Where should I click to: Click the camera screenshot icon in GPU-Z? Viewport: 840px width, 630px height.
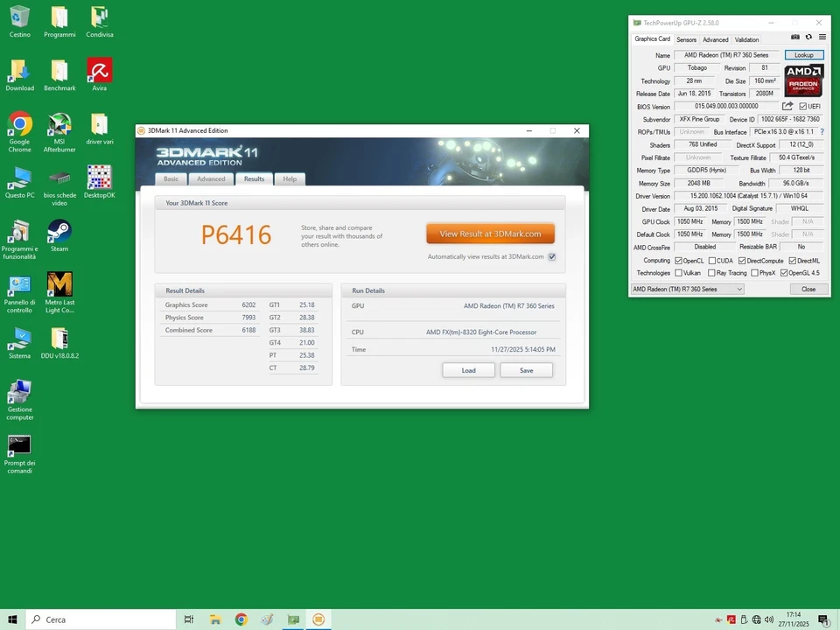[794, 37]
